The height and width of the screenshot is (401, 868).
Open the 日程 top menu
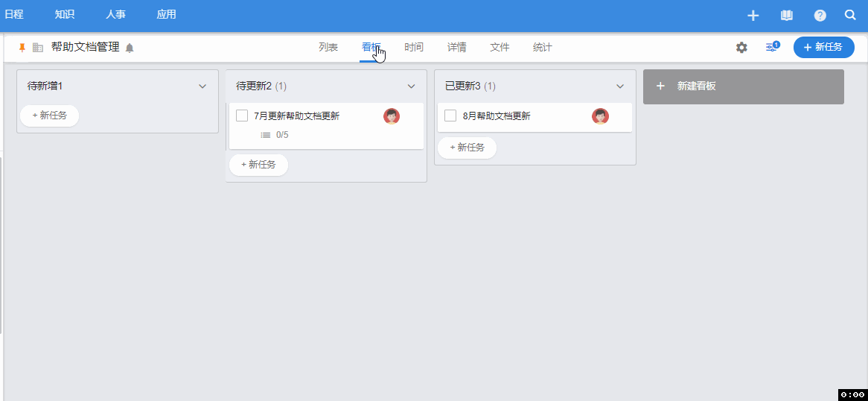pos(14,14)
